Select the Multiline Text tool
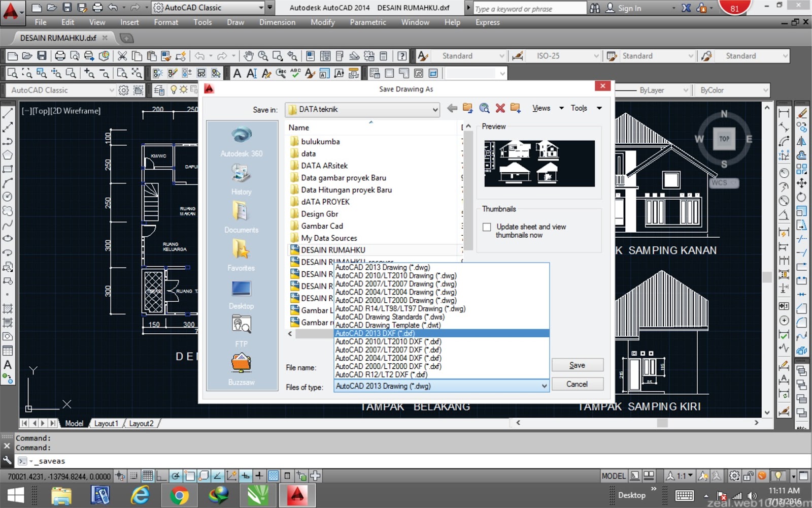This screenshot has height=508, width=812. tap(8, 364)
